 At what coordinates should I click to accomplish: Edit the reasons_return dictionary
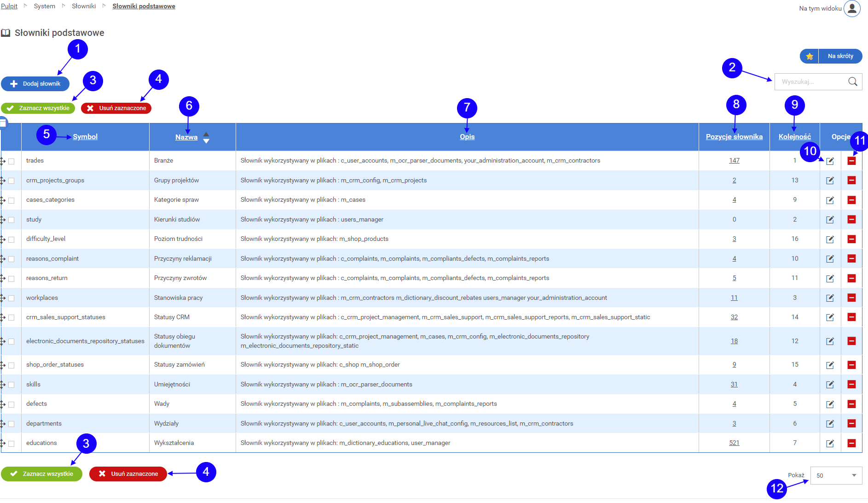pyautogui.click(x=830, y=278)
